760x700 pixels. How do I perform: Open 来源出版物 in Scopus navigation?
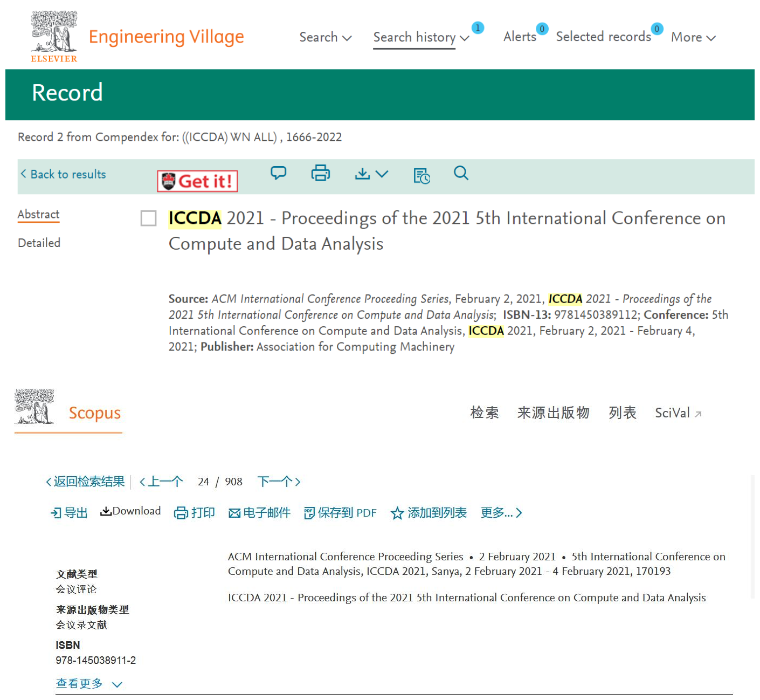[x=553, y=413]
